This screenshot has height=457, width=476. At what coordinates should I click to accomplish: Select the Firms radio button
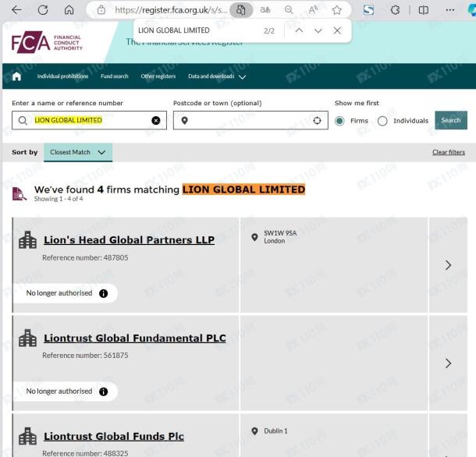[339, 121]
